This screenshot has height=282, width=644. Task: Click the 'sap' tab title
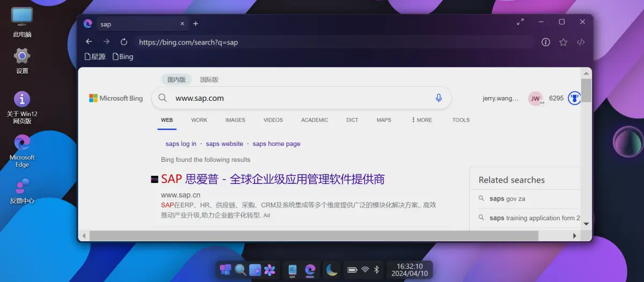click(x=106, y=24)
